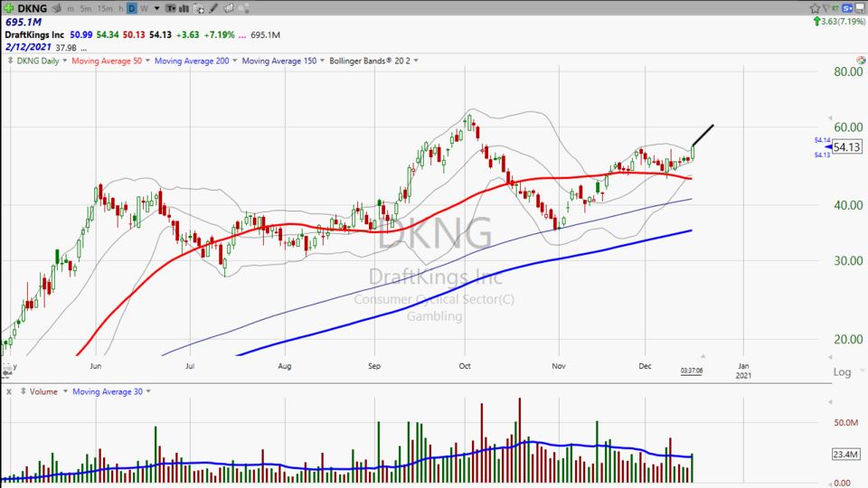This screenshot has height=488, width=868.
Task: Open Moving Average 50 settings dropdown
Action: (x=147, y=61)
